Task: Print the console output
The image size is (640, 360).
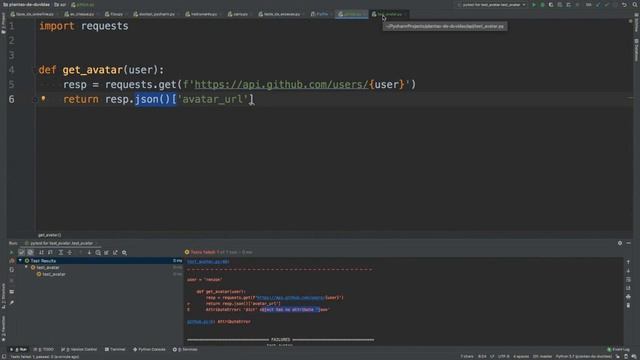Action: (628, 297)
